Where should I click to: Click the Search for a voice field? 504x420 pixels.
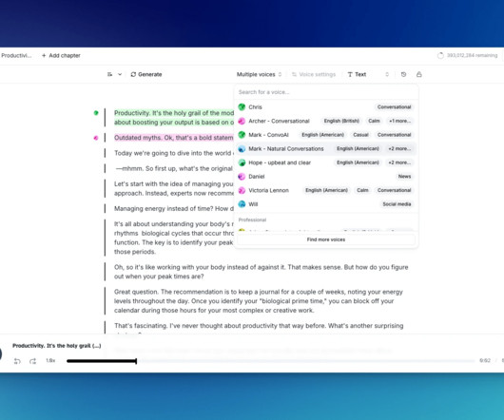pyautogui.click(x=326, y=92)
